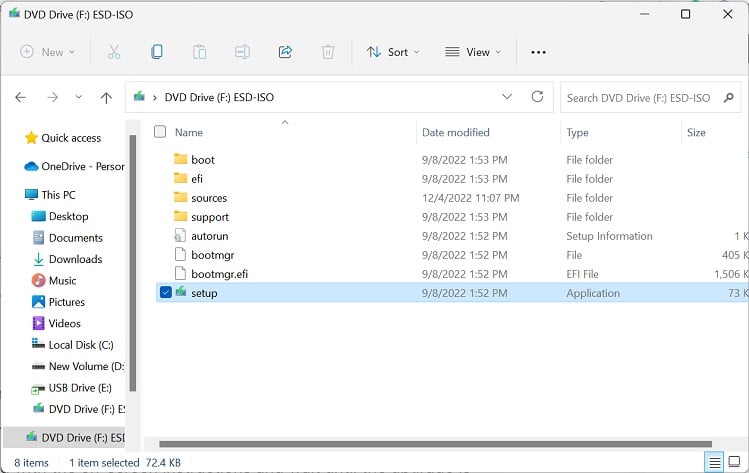Viewport: 749px width, 473px height.
Task: Click the Share icon in toolbar
Action: (285, 52)
